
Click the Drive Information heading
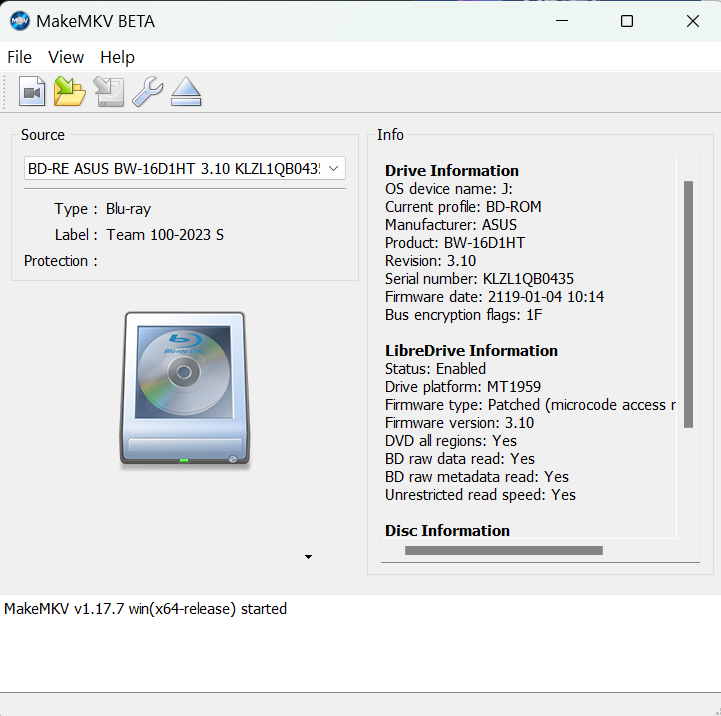[452, 171]
